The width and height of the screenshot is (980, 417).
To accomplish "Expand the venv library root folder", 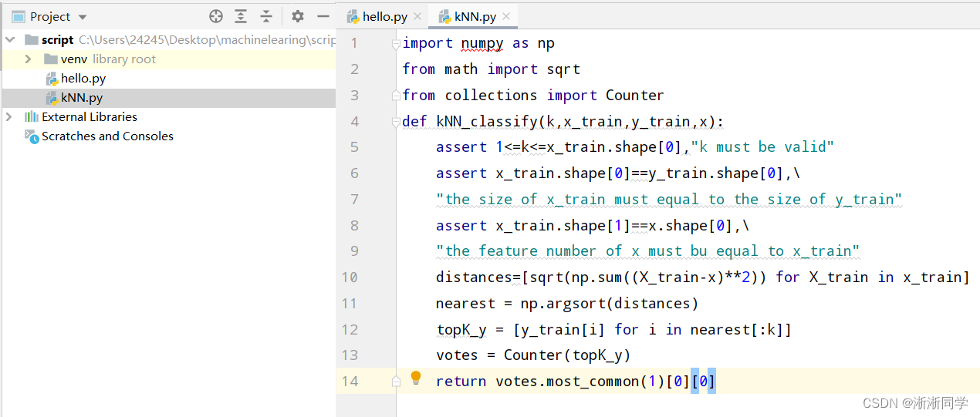I will tap(29, 59).
